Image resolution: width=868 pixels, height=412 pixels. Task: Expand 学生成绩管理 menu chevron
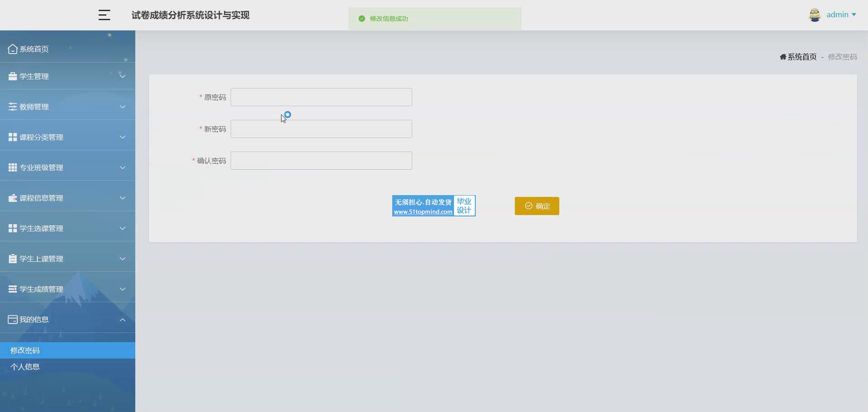pyautogui.click(x=123, y=289)
